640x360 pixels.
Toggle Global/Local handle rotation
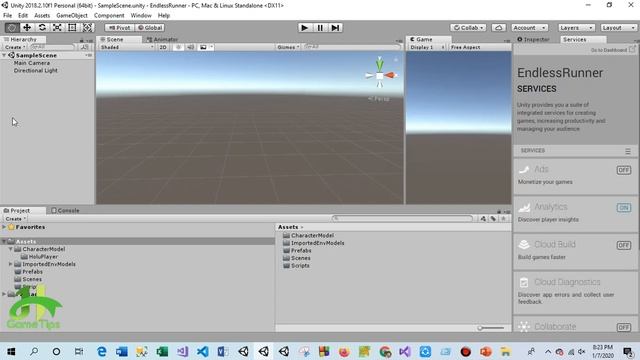pyautogui.click(x=150, y=28)
